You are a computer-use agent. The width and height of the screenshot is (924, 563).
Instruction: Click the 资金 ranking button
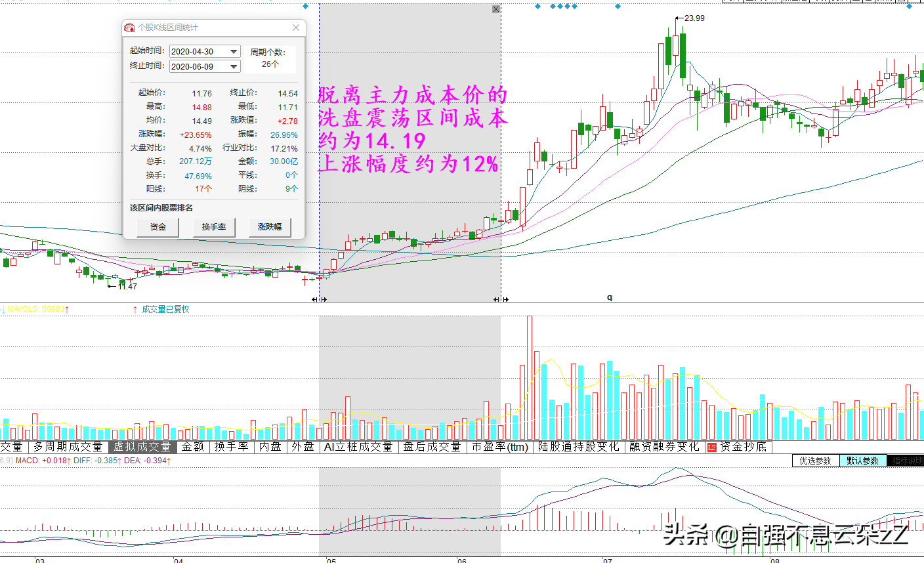[x=158, y=227]
